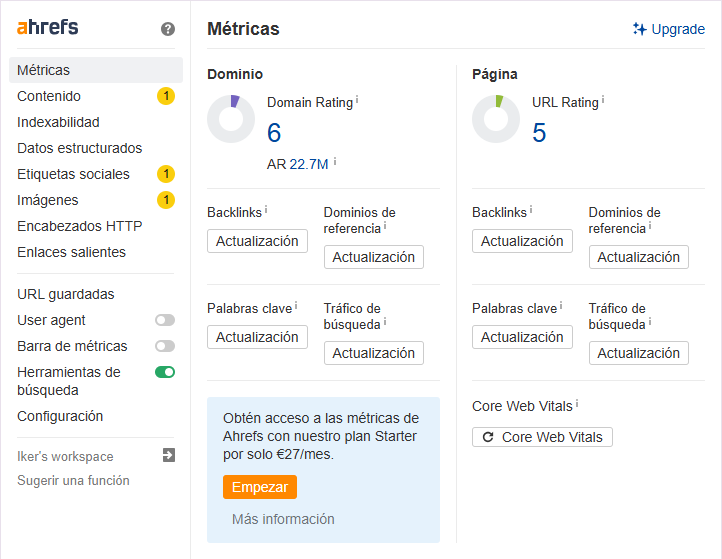Open Datos estructurados

coord(80,148)
